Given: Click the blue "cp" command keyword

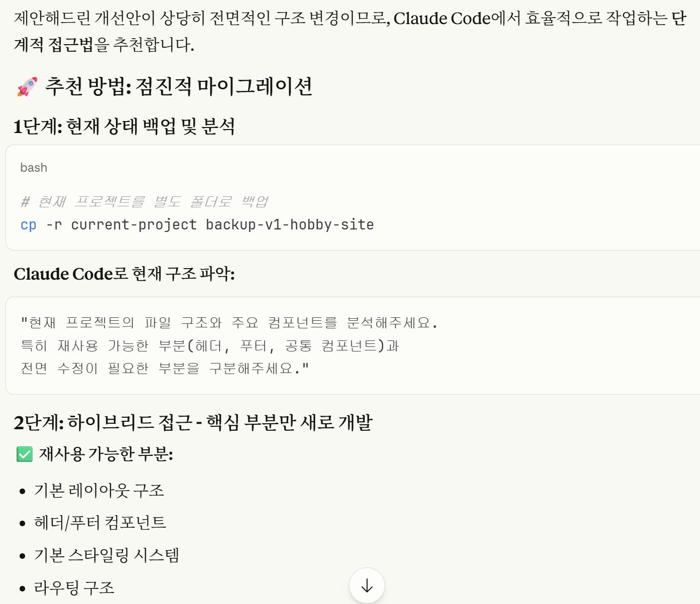Looking at the screenshot, I should [x=29, y=225].
